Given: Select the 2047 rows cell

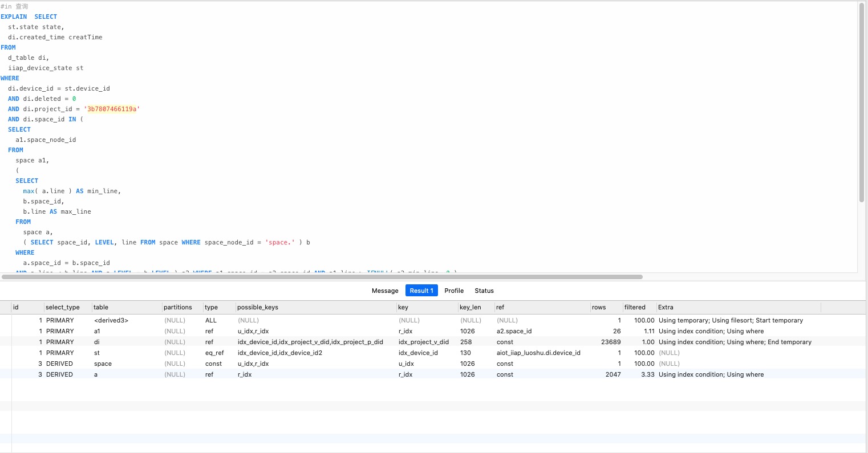Looking at the screenshot, I should tap(613, 374).
